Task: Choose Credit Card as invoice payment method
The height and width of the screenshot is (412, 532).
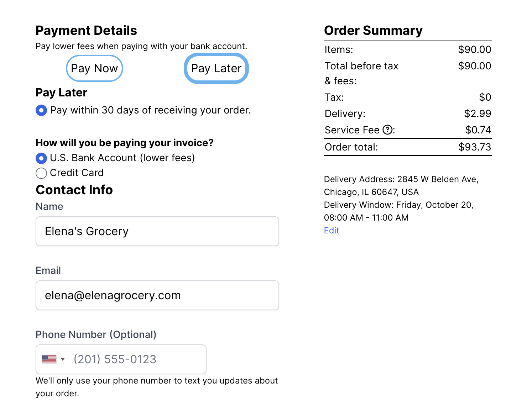Action: coord(41,173)
